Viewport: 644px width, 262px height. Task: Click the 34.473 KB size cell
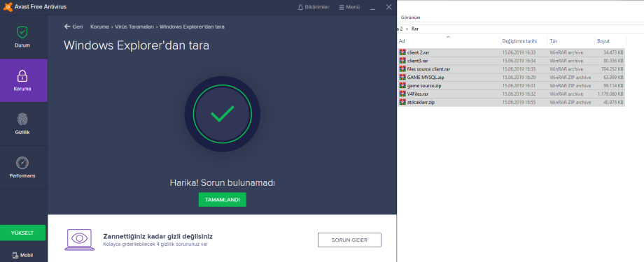point(614,52)
